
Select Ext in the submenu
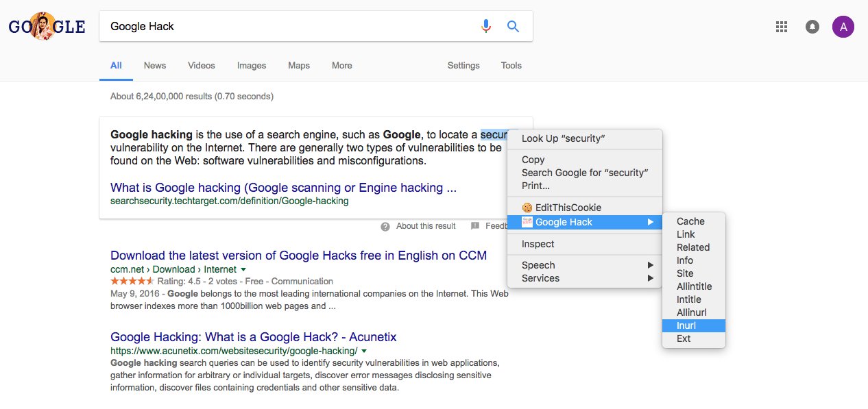pyautogui.click(x=694, y=338)
